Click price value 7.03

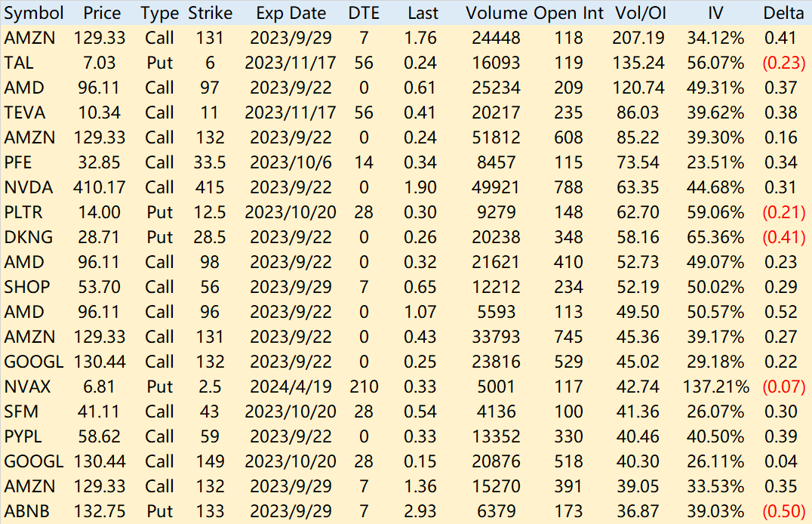(x=99, y=63)
